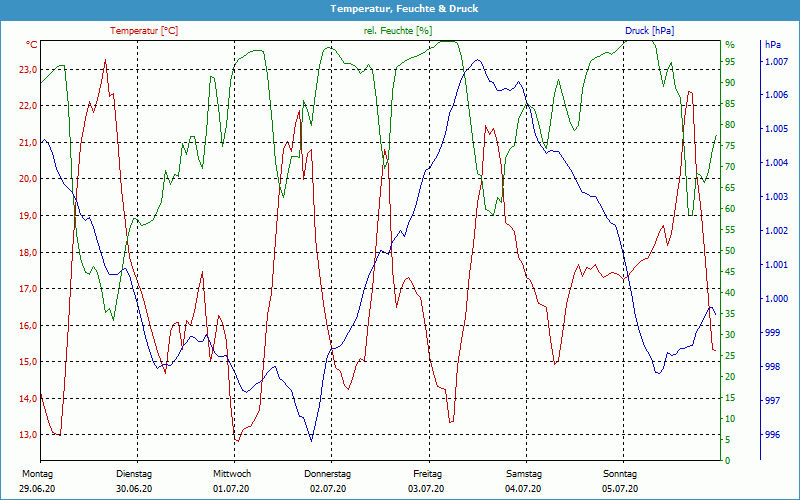Select the 'Mittwoch' day label
Viewport: 800px width, 500px height.
232,474
